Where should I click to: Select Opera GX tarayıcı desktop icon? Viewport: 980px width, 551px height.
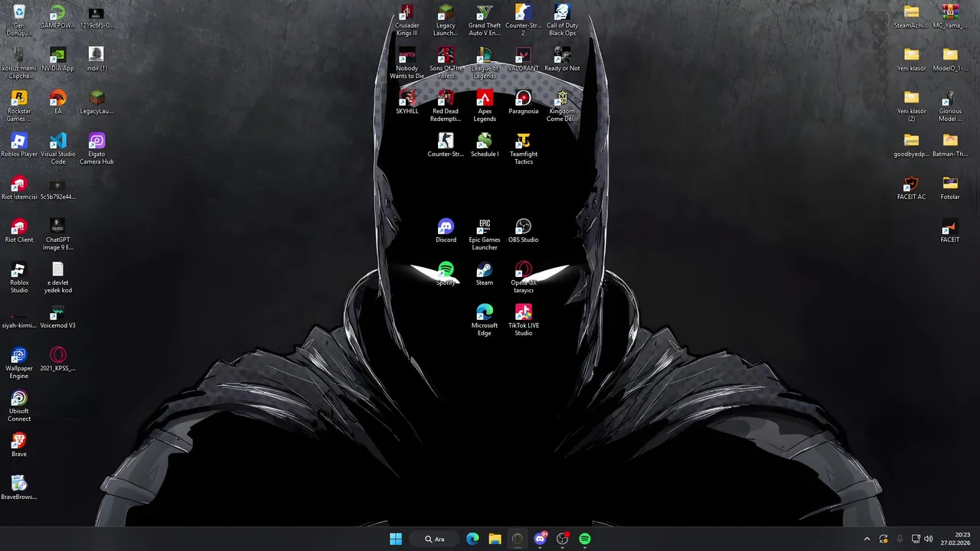(x=523, y=278)
